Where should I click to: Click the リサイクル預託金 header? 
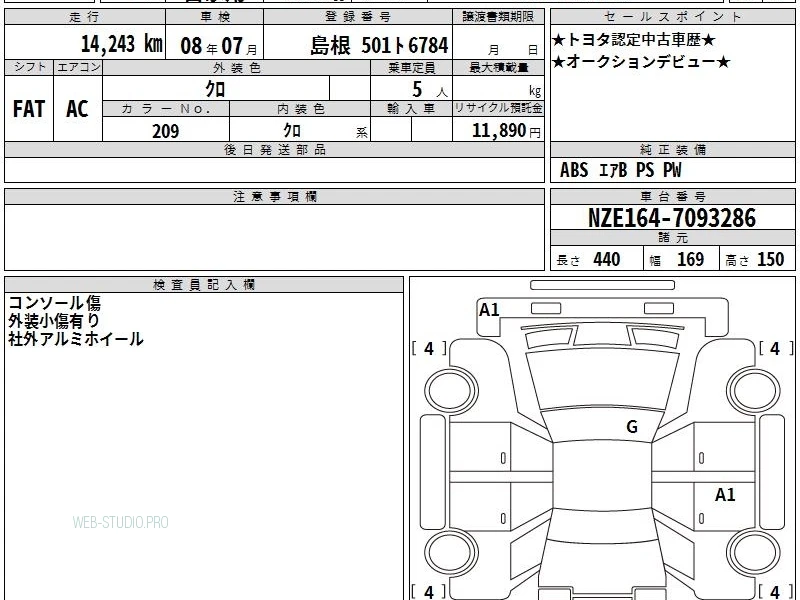[498, 108]
